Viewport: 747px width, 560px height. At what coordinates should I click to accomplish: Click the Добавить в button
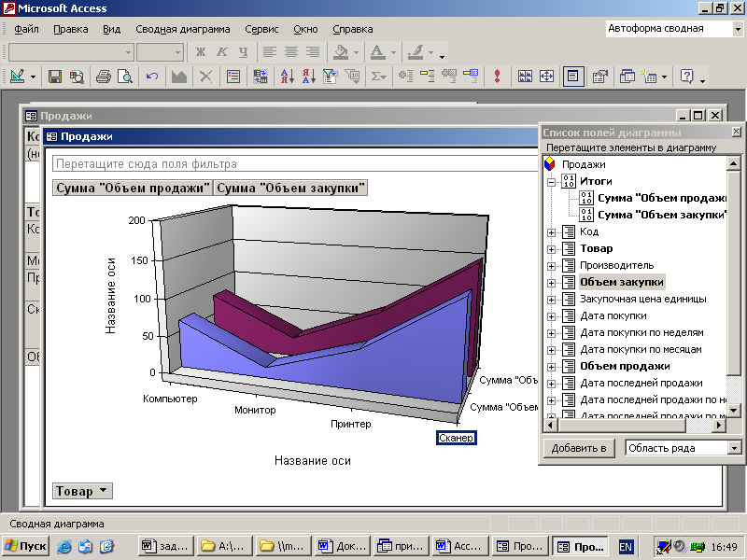579,448
